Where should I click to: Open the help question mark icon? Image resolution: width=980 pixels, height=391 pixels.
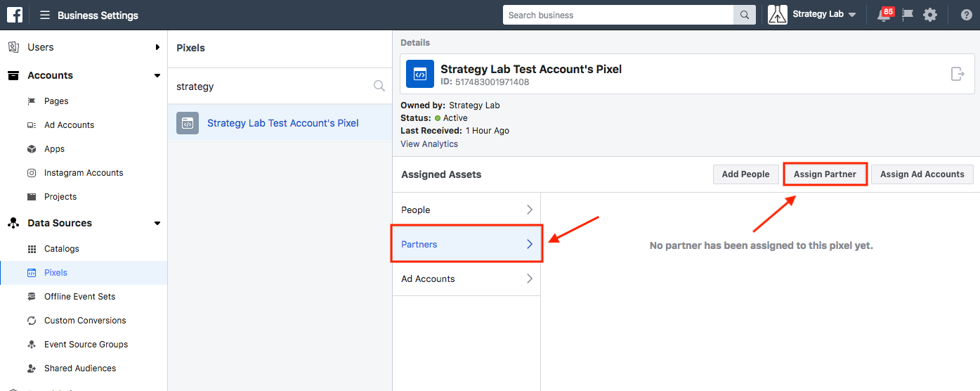(x=966, y=15)
